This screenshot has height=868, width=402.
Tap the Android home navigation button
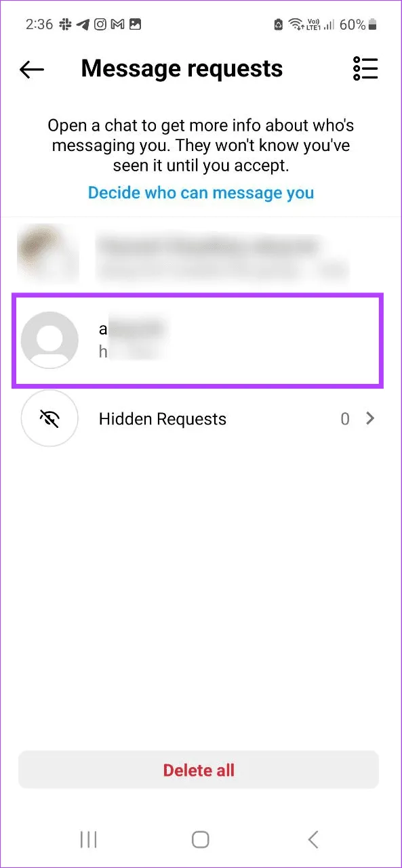point(201,840)
